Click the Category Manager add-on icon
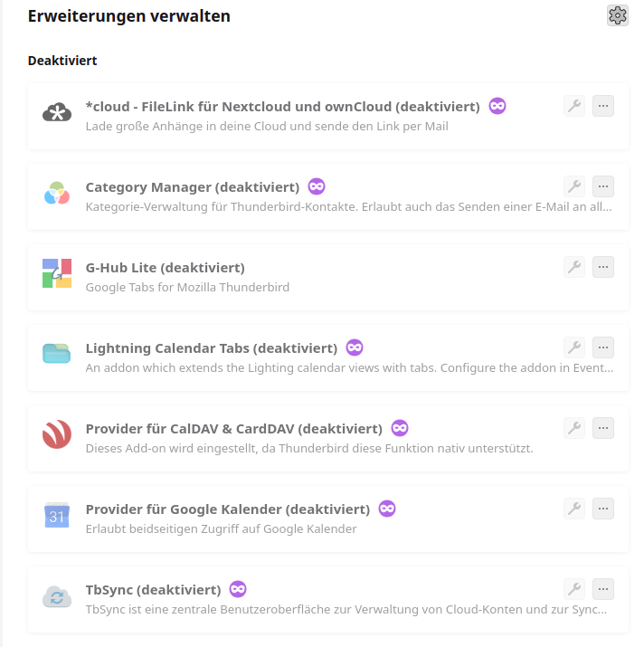This screenshot has height=647, width=644. [57, 194]
